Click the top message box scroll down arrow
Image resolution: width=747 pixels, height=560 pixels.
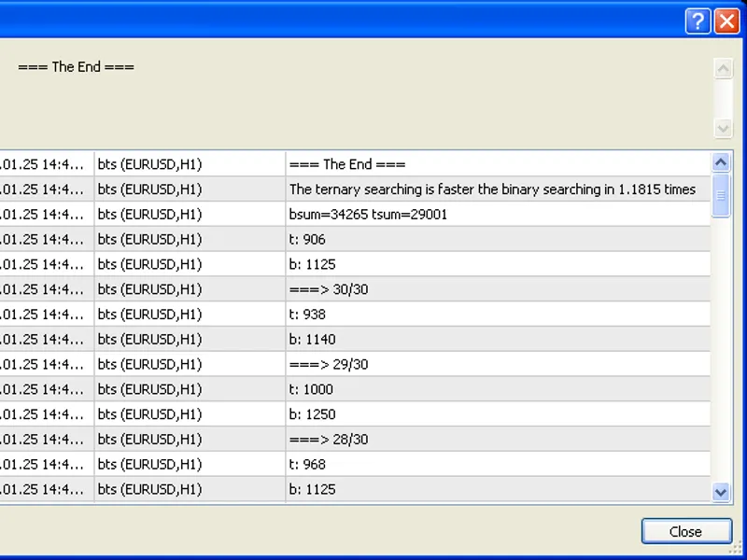[723, 128]
